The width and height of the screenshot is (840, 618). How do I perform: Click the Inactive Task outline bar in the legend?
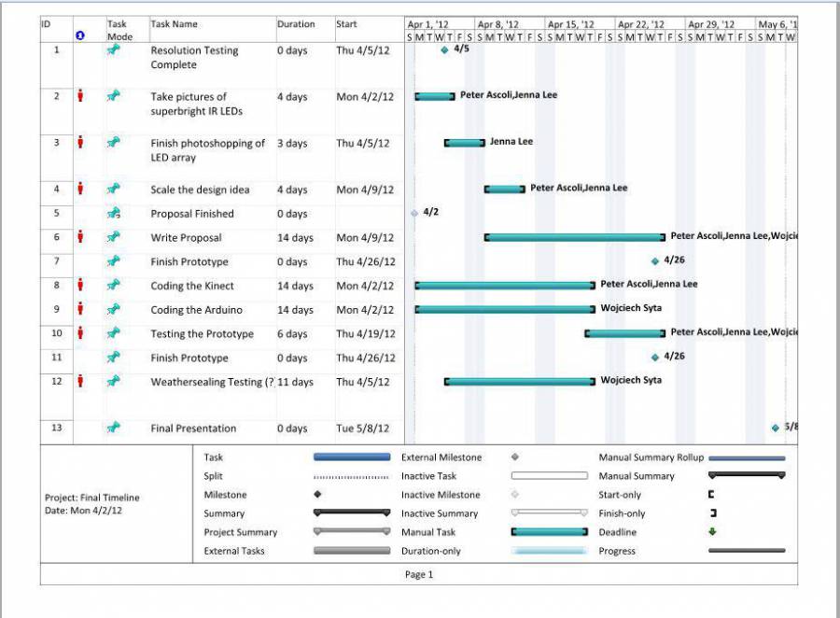coord(550,475)
